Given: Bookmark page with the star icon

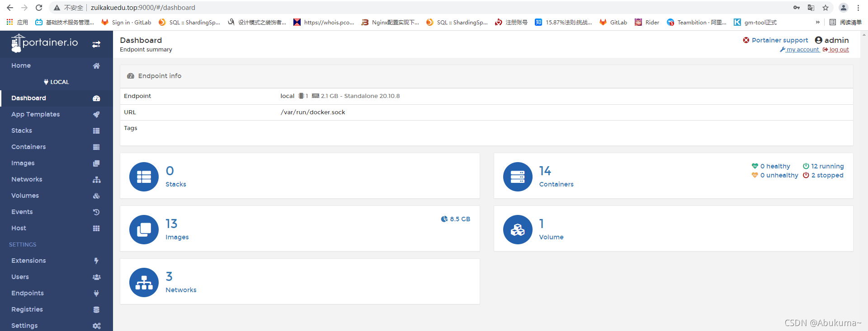Looking at the screenshot, I should click(x=826, y=8).
